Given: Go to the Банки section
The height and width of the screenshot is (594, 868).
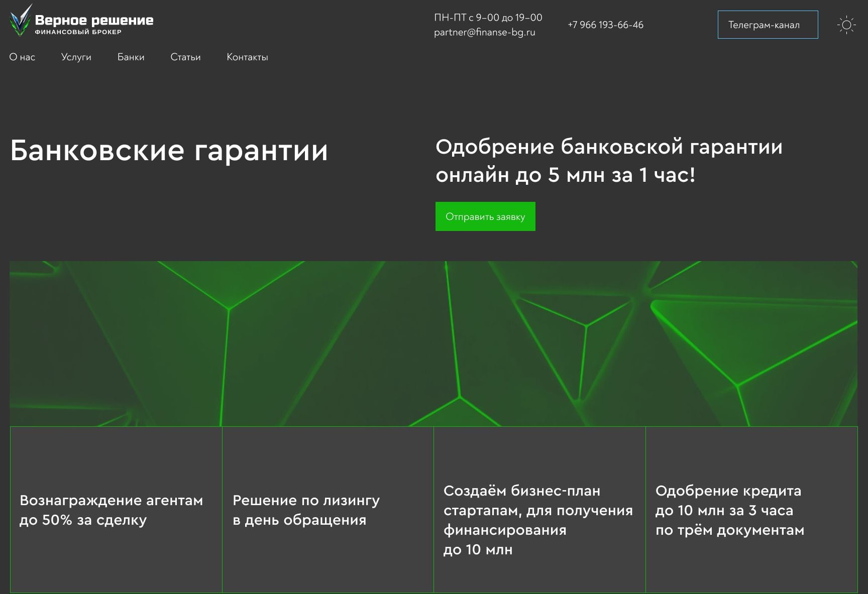Looking at the screenshot, I should (131, 57).
